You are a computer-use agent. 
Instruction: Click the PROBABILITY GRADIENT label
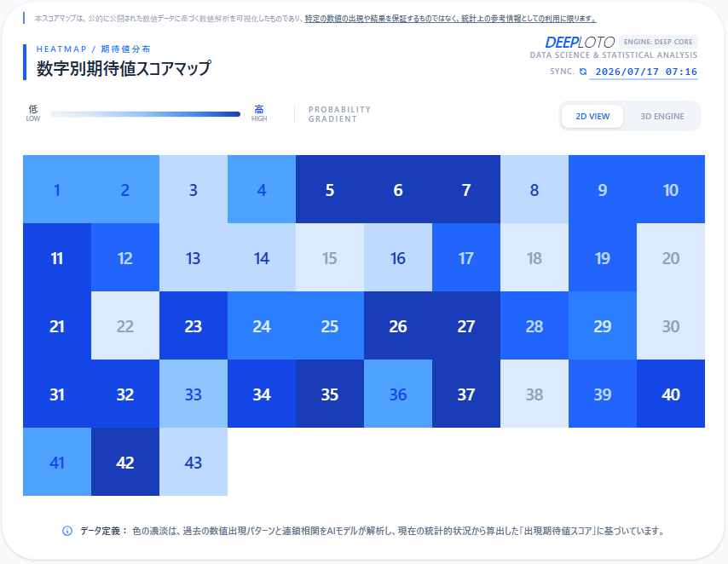[340, 114]
